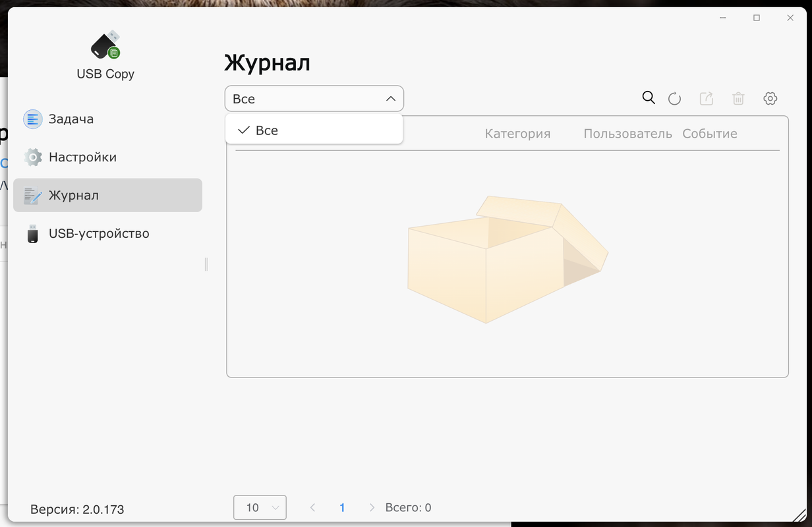Click the sidebar resize handle
Screen dimensions: 812x527
click(206, 264)
